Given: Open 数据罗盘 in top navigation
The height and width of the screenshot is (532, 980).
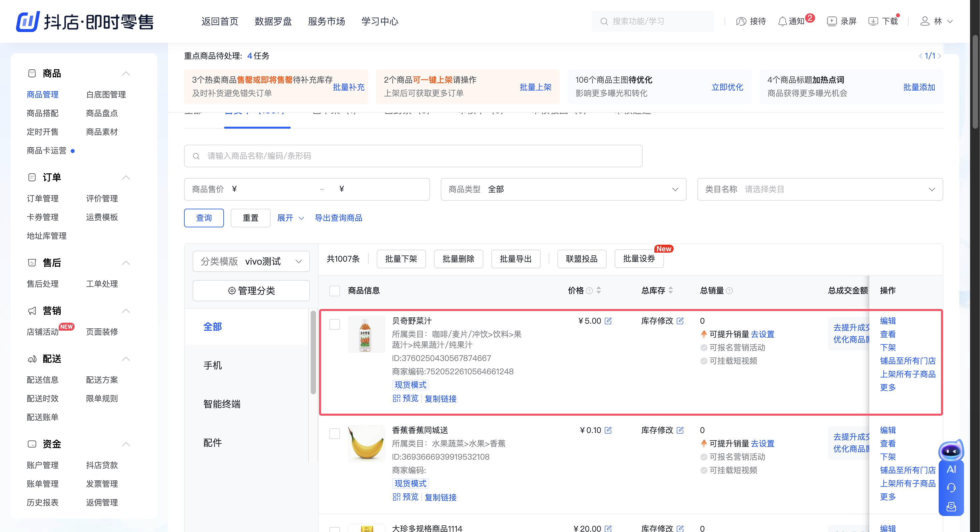Looking at the screenshot, I should coord(273,21).
